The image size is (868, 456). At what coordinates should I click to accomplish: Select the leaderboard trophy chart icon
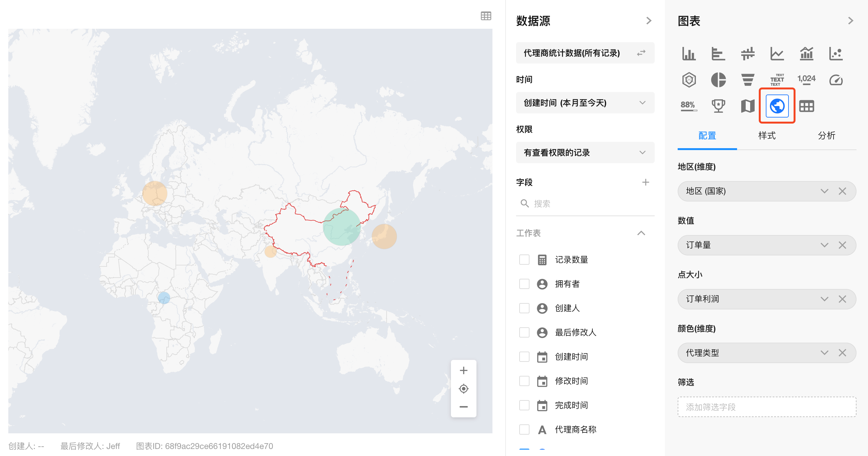click(718, 106)
